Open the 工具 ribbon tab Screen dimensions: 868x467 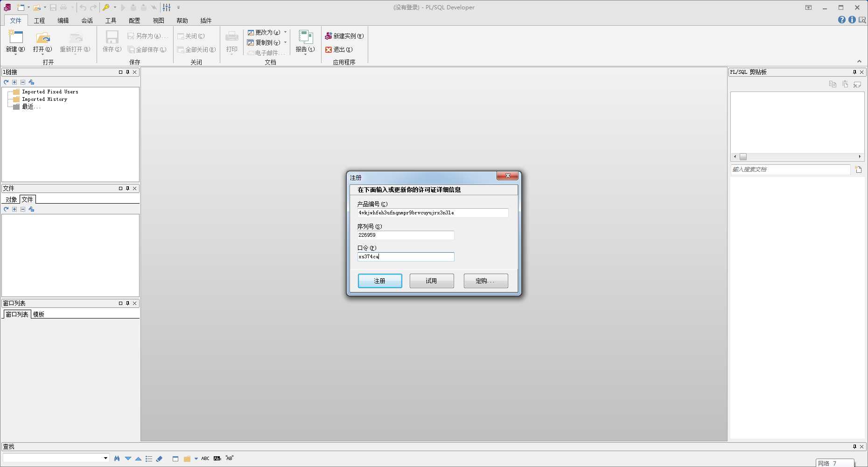pyautogui.click(x=111, y=21)
